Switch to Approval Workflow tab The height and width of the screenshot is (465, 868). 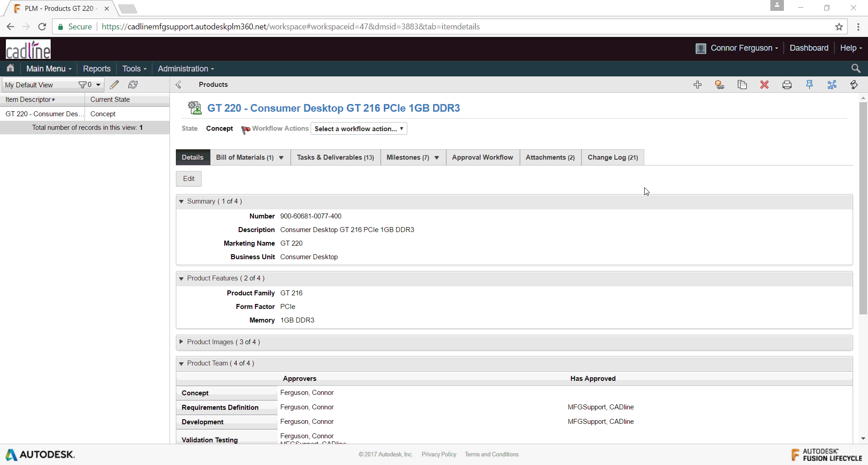pyautogui.click(x=482, y=157)
